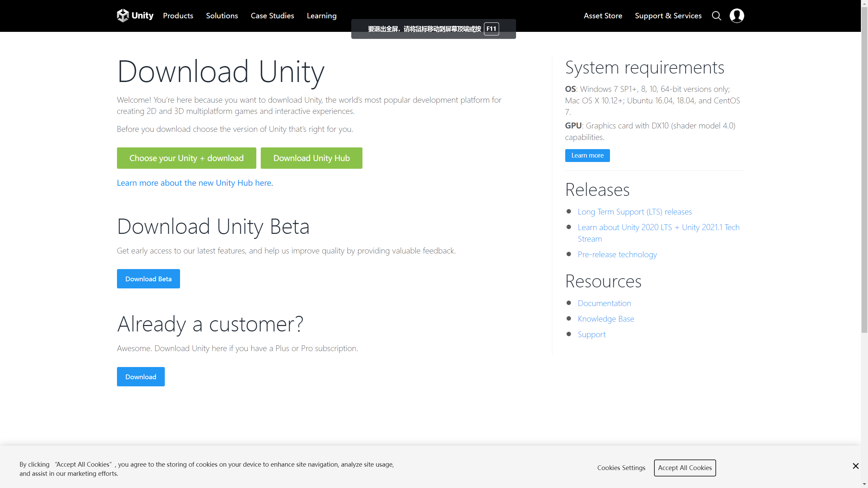Viewport: 868px width, 488px height.
Task: Click Choose your Unity + download
Action: 186,158
